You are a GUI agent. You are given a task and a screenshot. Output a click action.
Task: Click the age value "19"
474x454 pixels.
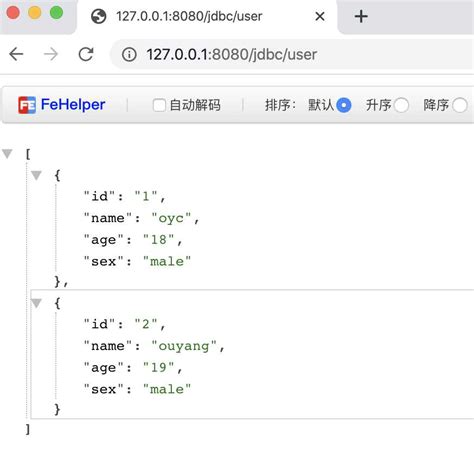pyautogui.click(x=158, y=367)
